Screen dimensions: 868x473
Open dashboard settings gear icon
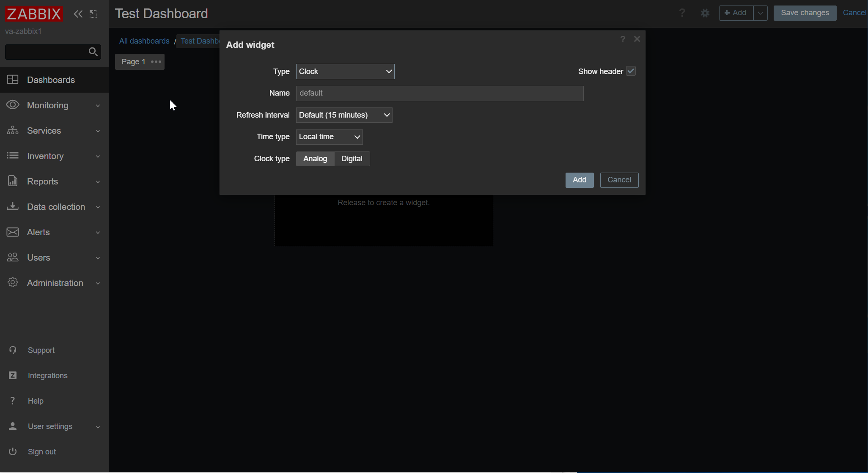tap(705, 13)
